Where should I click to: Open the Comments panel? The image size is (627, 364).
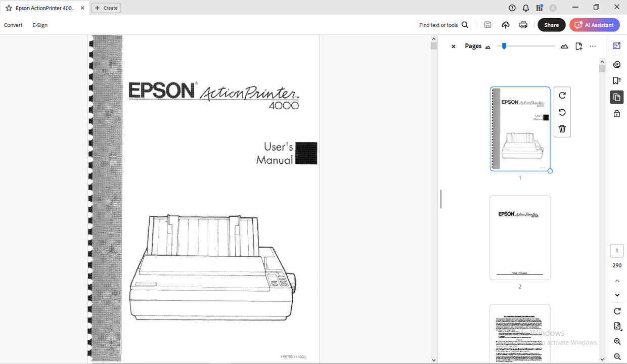(616, 64)
